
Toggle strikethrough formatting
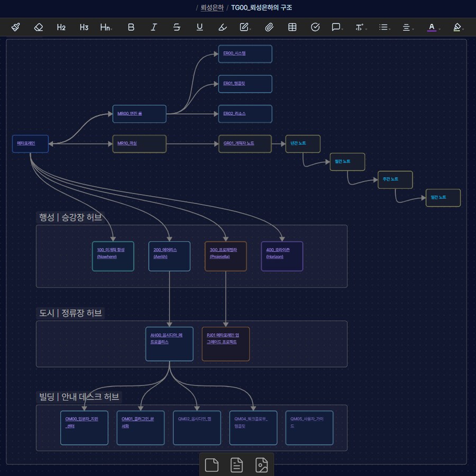pos(177,27)
